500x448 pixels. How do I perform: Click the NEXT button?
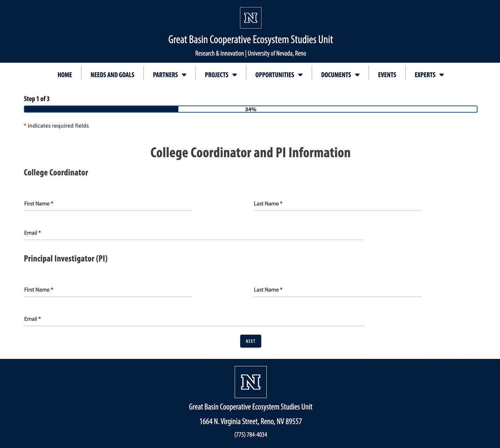point(250,341)
